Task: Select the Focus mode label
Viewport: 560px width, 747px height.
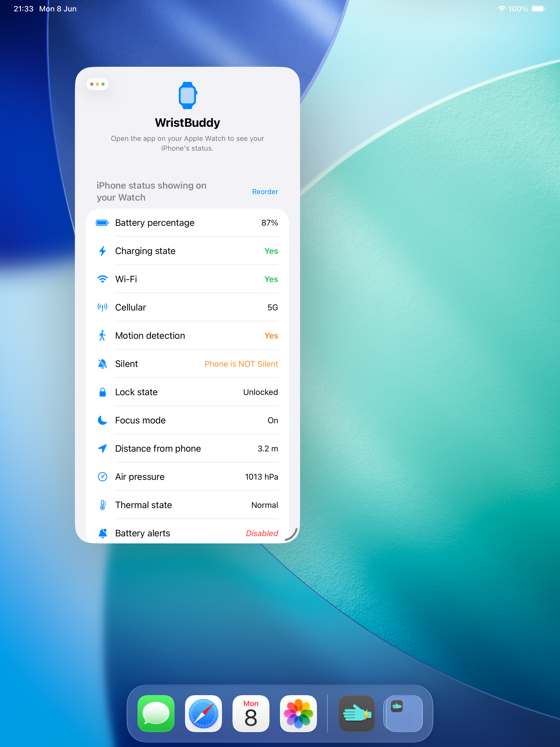Action: click(x=141, y=420)
